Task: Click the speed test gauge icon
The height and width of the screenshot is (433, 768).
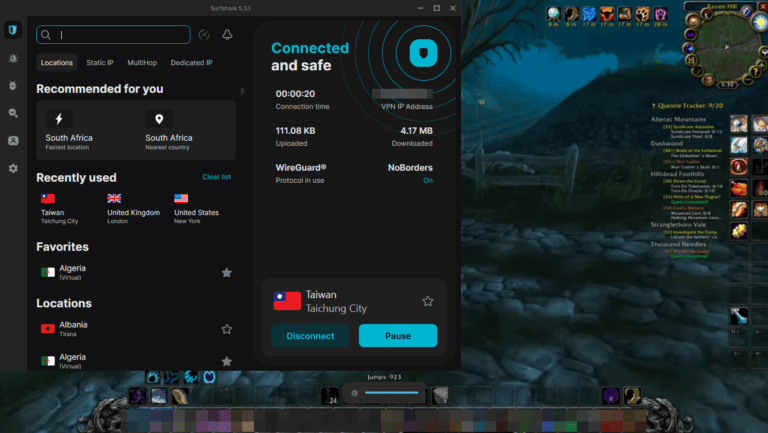Action: click(204, 35)
